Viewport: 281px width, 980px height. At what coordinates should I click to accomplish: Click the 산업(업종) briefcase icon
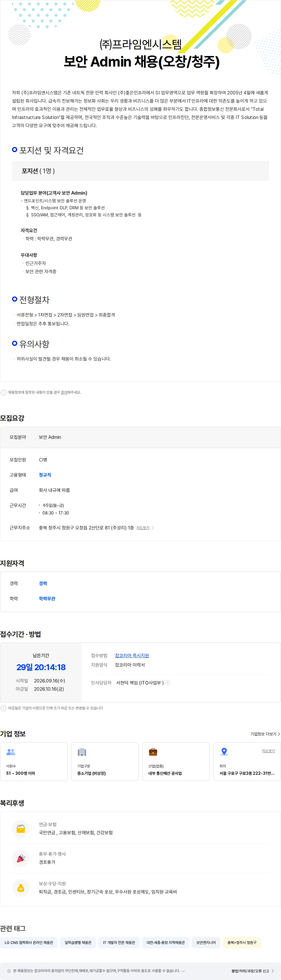(153, 752)
